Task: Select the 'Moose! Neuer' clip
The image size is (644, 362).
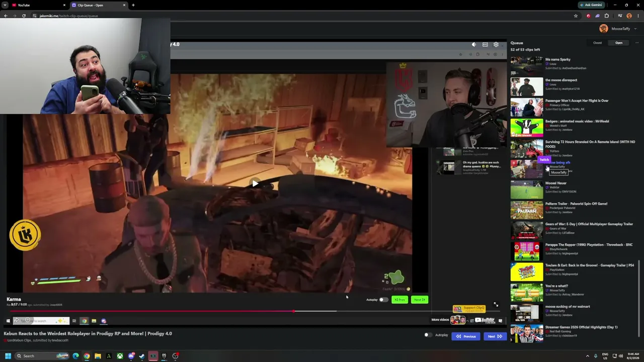Action: tap(574, 190)
